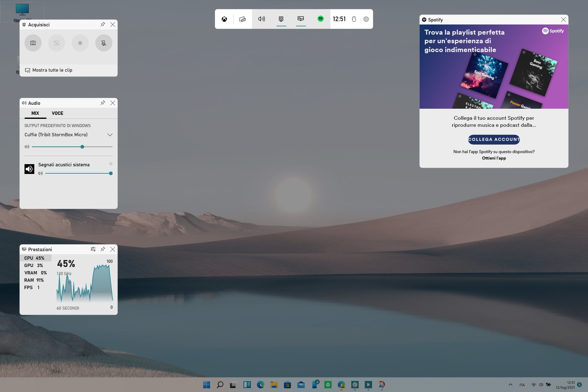
Task: Toggle the Spotify widget from Game Bar
Action: [320, 19]
